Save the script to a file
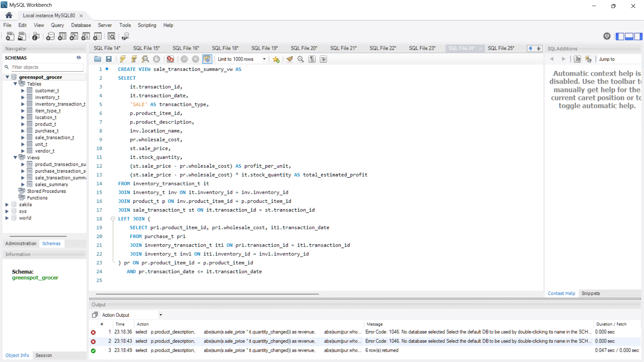This screenshot has height=362, width=644. coord(109,59)
